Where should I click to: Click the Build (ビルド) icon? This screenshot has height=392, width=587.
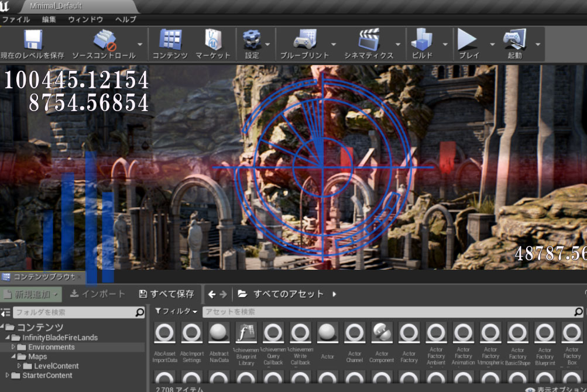(422, 40)
